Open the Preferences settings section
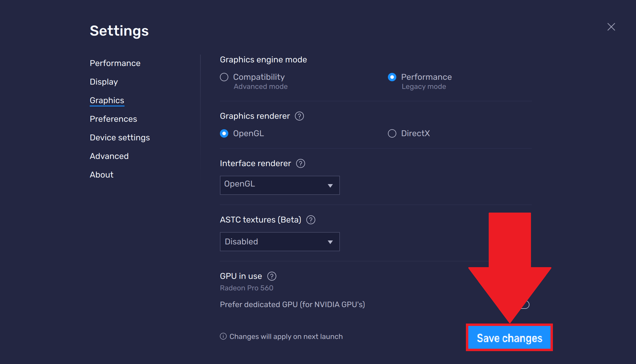636x364 pixels. click(113, 119)
